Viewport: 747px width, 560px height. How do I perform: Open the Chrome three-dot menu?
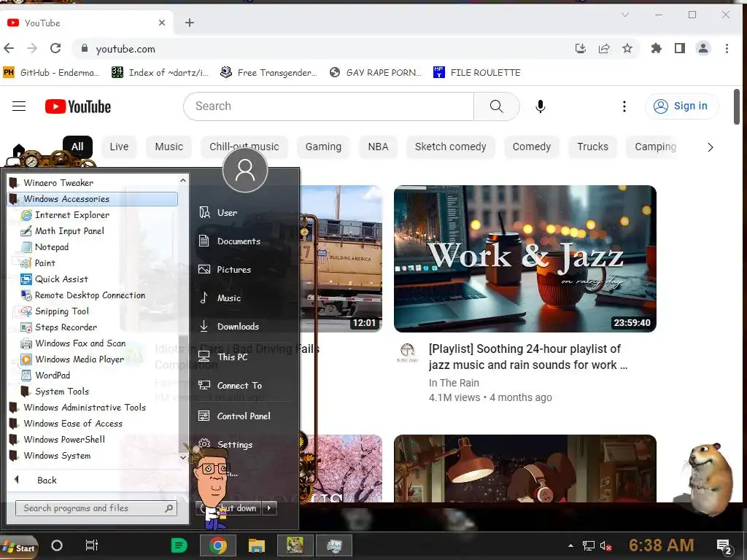[727, 48]
